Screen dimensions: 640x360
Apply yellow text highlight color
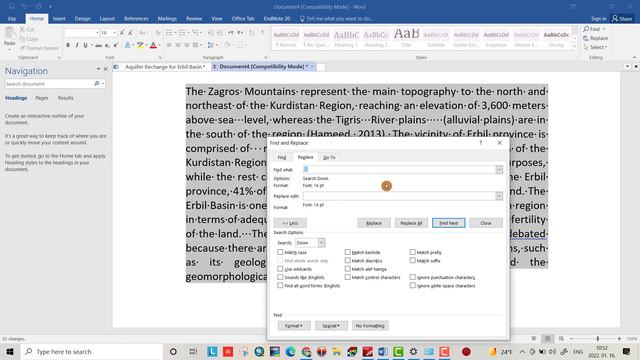click(x=140, y=45)
